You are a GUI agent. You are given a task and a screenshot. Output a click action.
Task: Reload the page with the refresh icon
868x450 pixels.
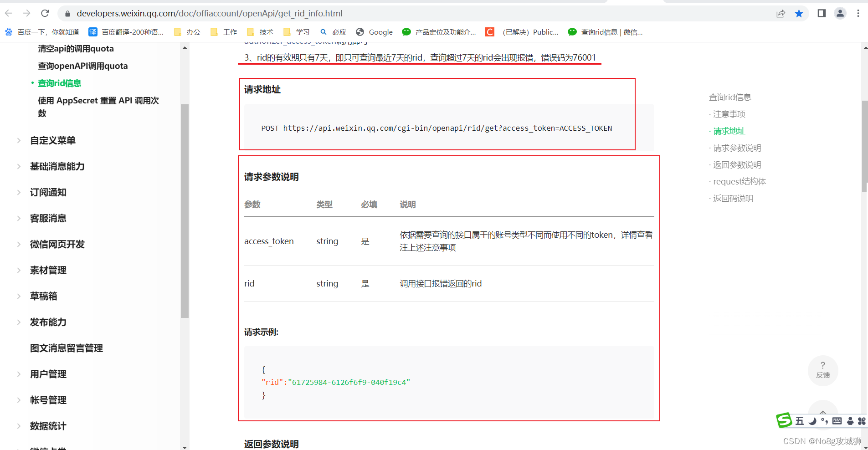tap(45, 13)
